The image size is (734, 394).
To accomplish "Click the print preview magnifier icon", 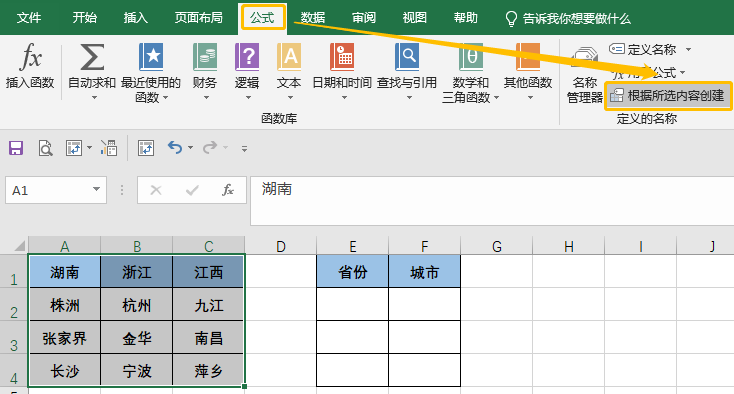I will [45, 148].
